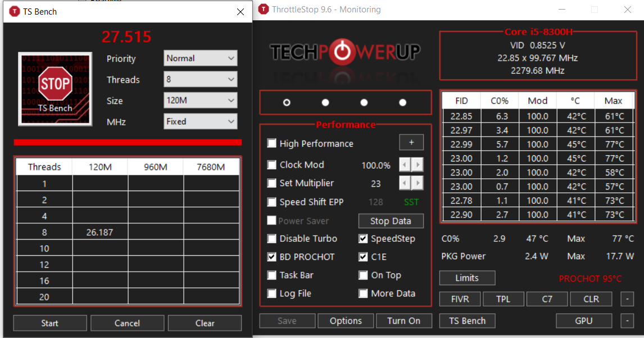Viewport: 644px width, 338px height.
Task: Decrease Set Multiplier with left arrow
Action: point(405,183)
